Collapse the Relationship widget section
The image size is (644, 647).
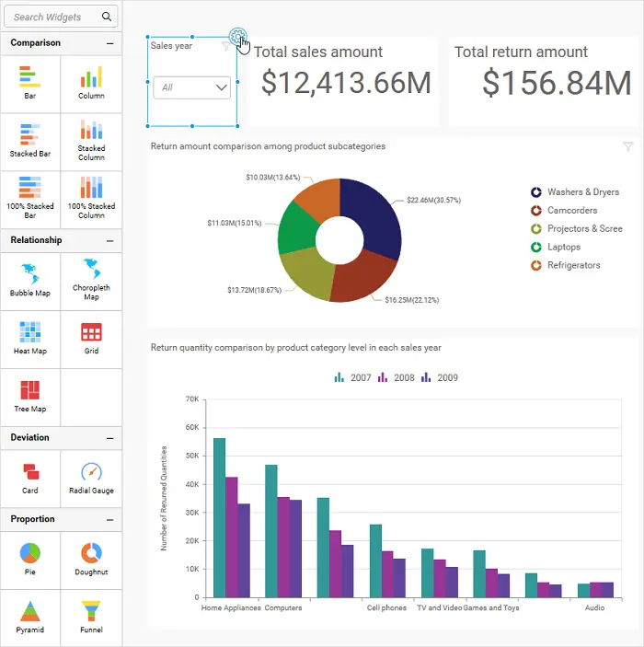[x=110, y=240]
